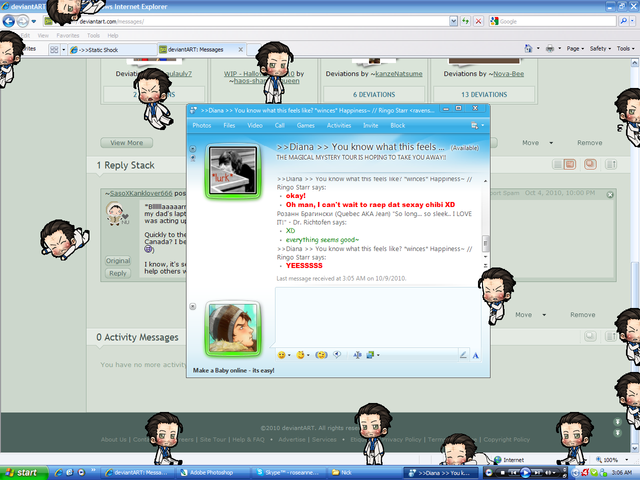
Task: Open the address bar dropdown arrow
Action: [453, 21]
